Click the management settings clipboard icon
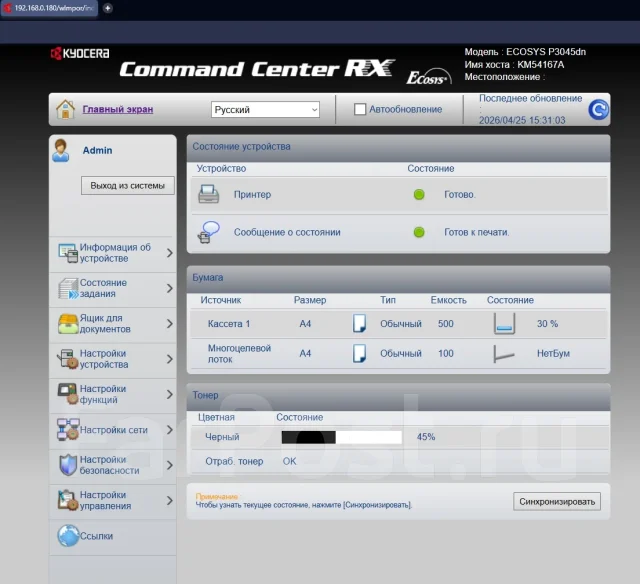This screenshot has width=640, height=584. [68, 500]
